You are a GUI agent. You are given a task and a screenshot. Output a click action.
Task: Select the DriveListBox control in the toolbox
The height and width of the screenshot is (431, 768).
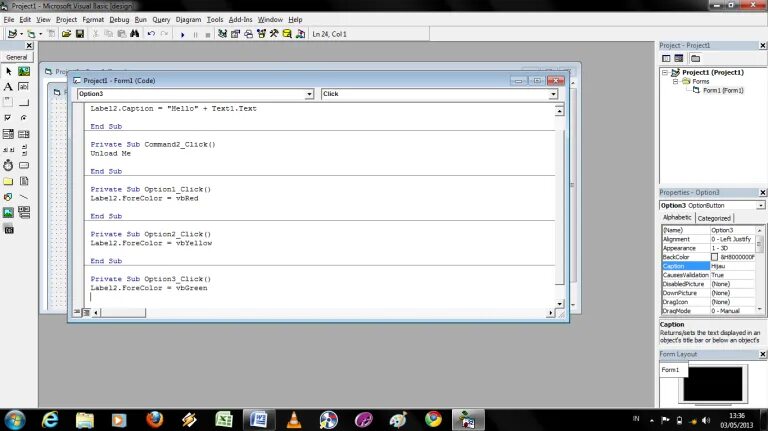pos(24,165)
